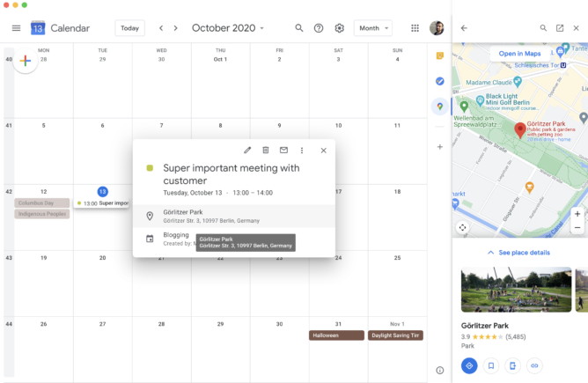
Task: Select the Google Maps side panel icon
Action: (440, 107)
